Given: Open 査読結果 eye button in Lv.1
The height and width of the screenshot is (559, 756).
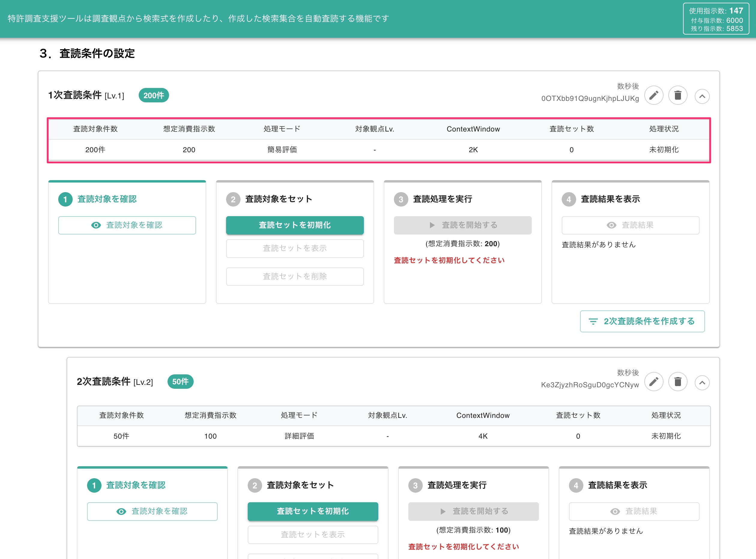Looking at the screenshot, I should coord(631,225).
